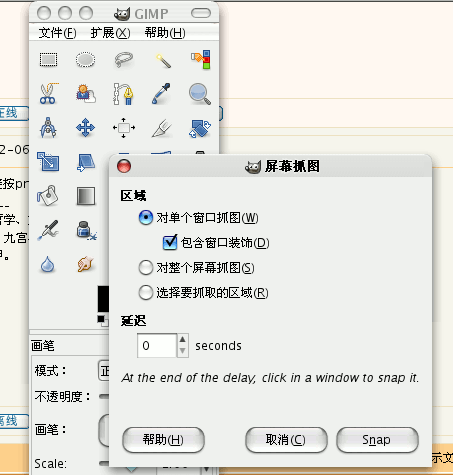Select the Scissors Select tool

(49, 94)
